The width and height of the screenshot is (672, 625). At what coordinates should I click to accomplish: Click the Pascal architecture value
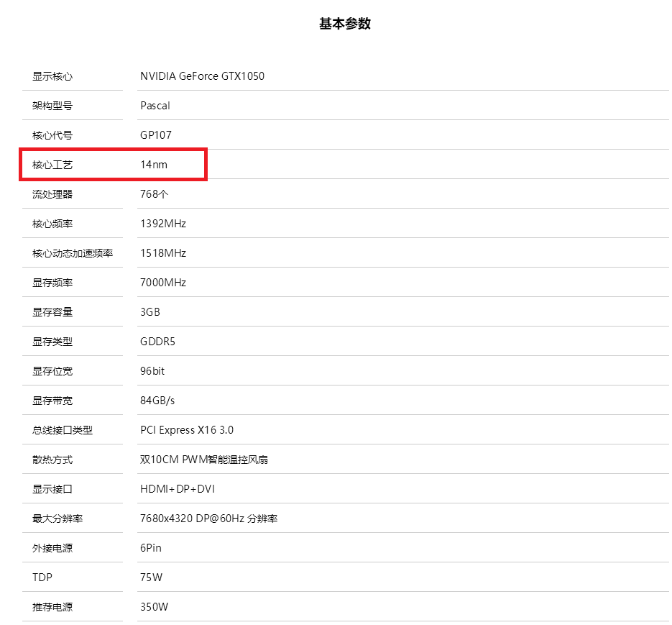(x=155, y=106)
